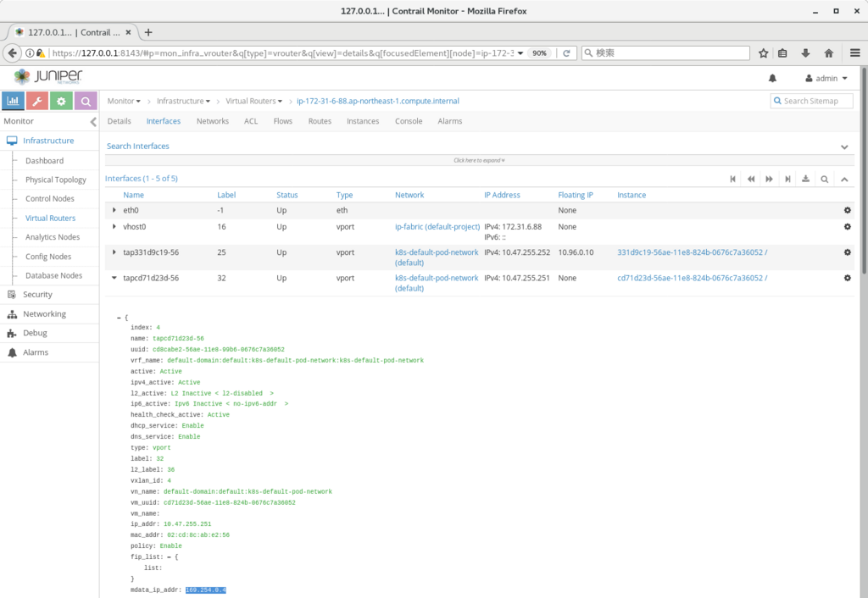Expand the vhost0 interface row
The image size is (868, 598).
(114, 227)
